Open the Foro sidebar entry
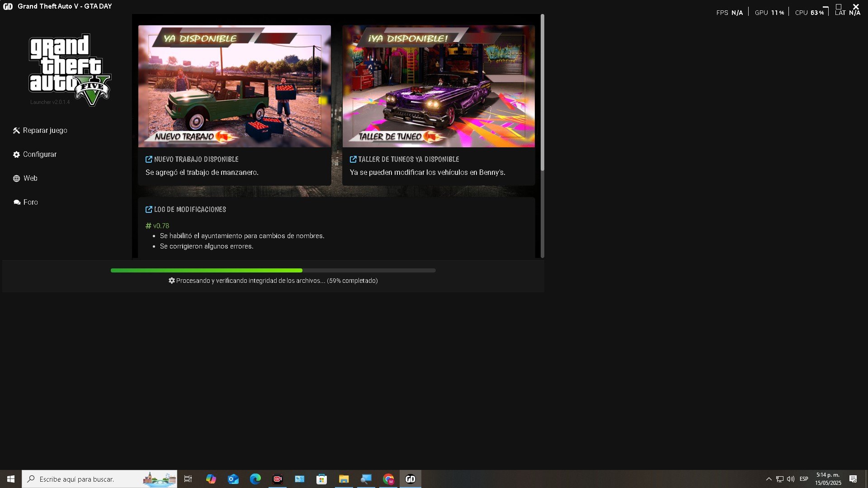Viewport: 868px width, 488px height. pos(31,202)
